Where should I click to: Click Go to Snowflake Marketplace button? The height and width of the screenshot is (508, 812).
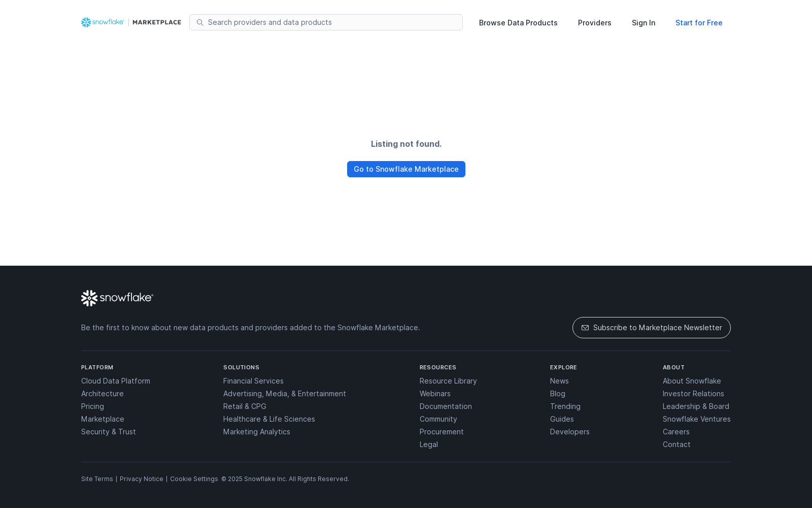(406, 169)
